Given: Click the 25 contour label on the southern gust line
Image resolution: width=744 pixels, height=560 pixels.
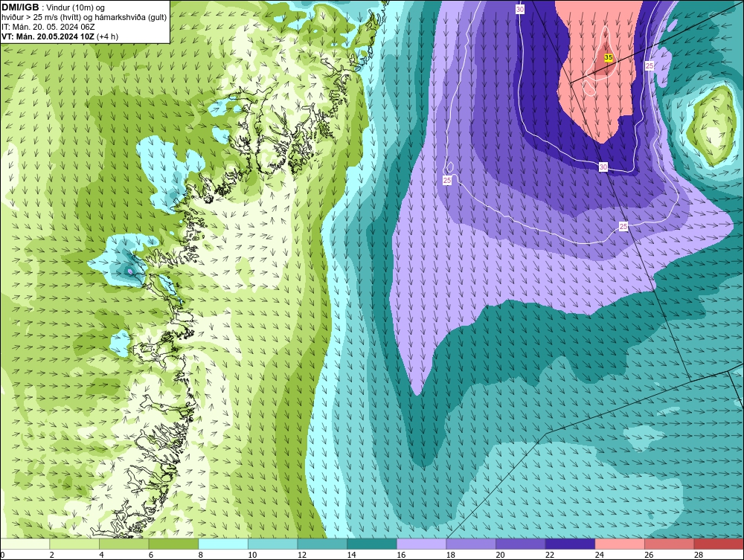Looking at the screenshot, I should [623, 227].
